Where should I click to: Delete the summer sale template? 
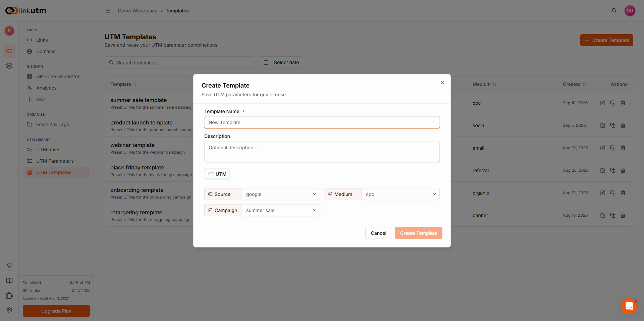pyautogui.click(x=623, y=103)
